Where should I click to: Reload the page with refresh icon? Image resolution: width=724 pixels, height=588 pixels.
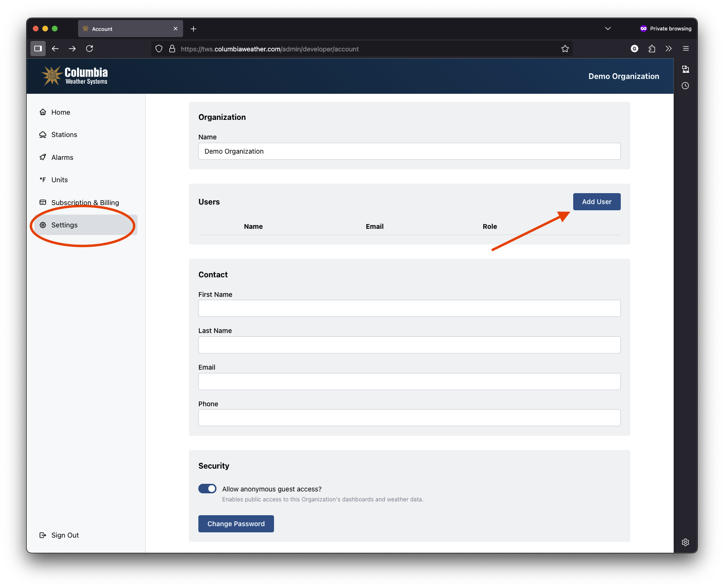point(89,49)
